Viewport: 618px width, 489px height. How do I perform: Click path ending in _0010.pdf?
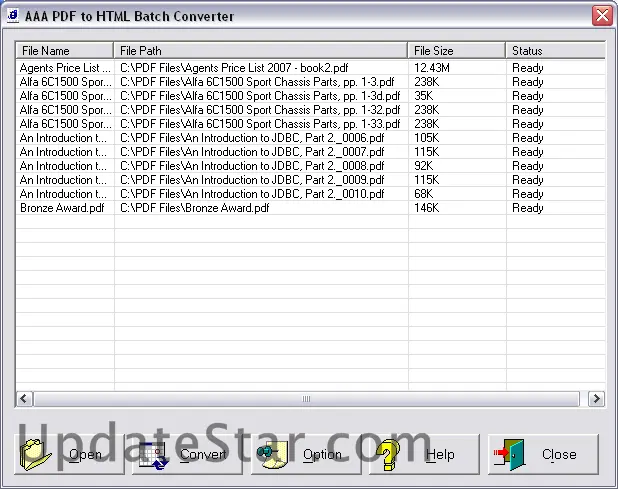[x=252, y=194]
